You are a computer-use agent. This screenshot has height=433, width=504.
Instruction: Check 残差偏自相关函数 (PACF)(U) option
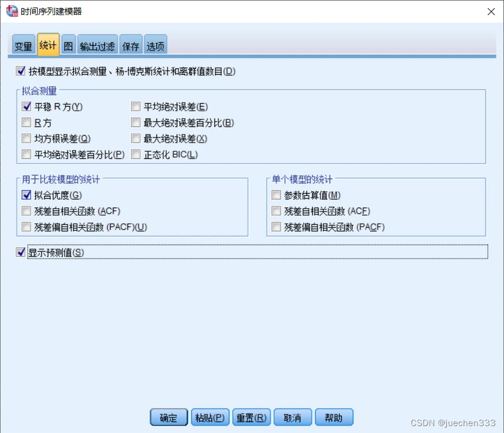click(x=26, y=227)
